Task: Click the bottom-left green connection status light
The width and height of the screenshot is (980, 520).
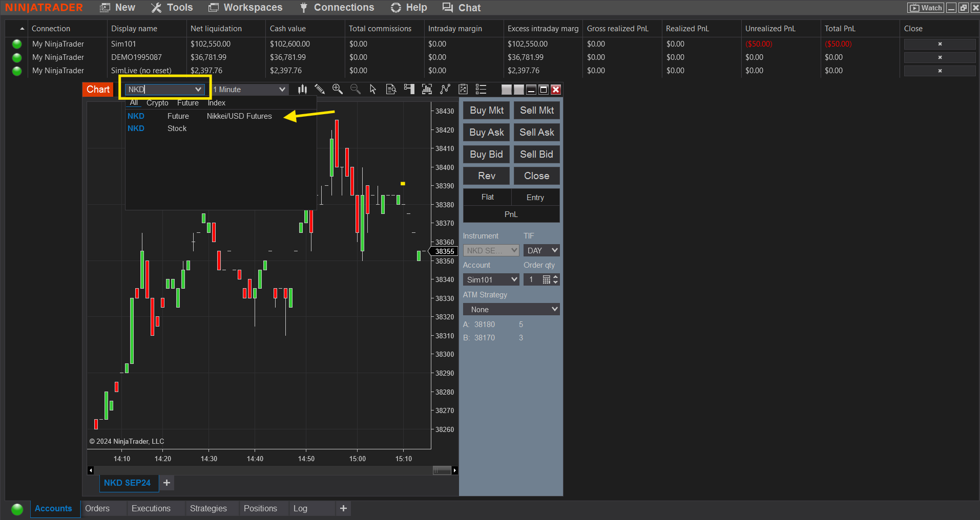Action: tap(17, 509)
